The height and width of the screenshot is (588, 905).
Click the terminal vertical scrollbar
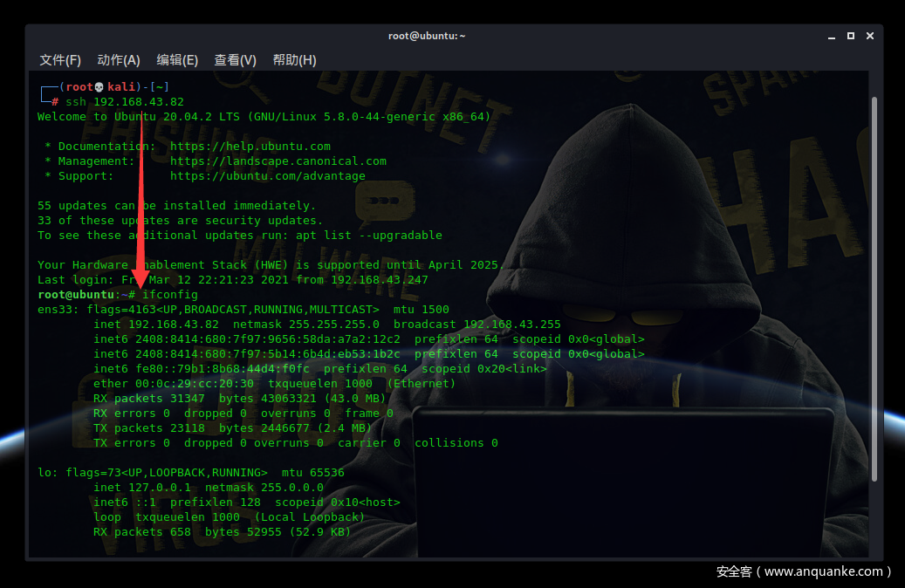click(874, 289)
